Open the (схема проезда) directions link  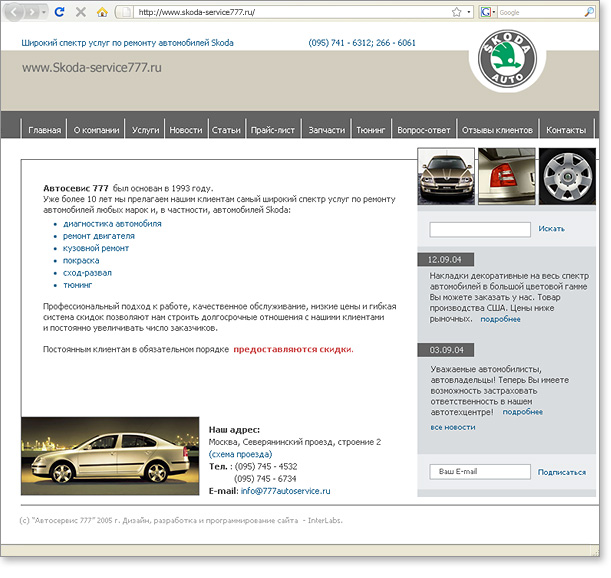(240, 454)
